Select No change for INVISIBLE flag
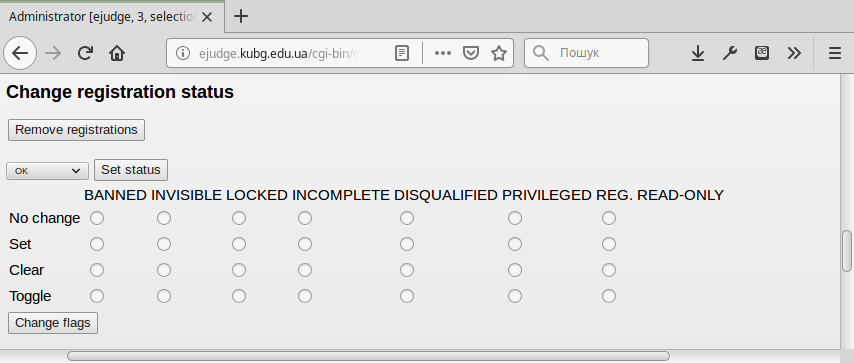Screen dimensions: 854x363 [x=164, y=218]
